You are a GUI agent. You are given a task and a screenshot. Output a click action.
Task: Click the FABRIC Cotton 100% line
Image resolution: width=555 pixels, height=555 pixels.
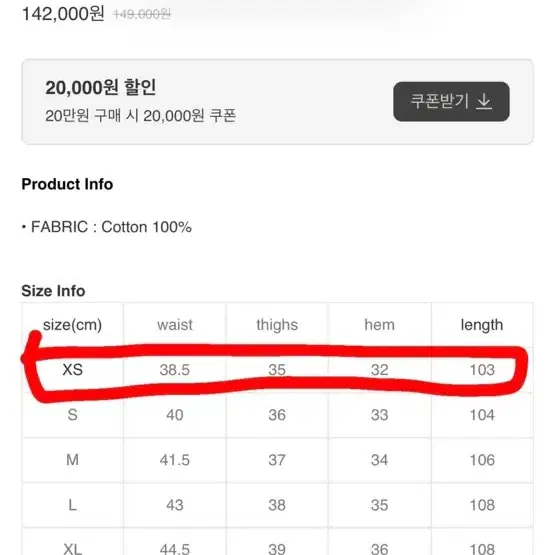[107, 227]
